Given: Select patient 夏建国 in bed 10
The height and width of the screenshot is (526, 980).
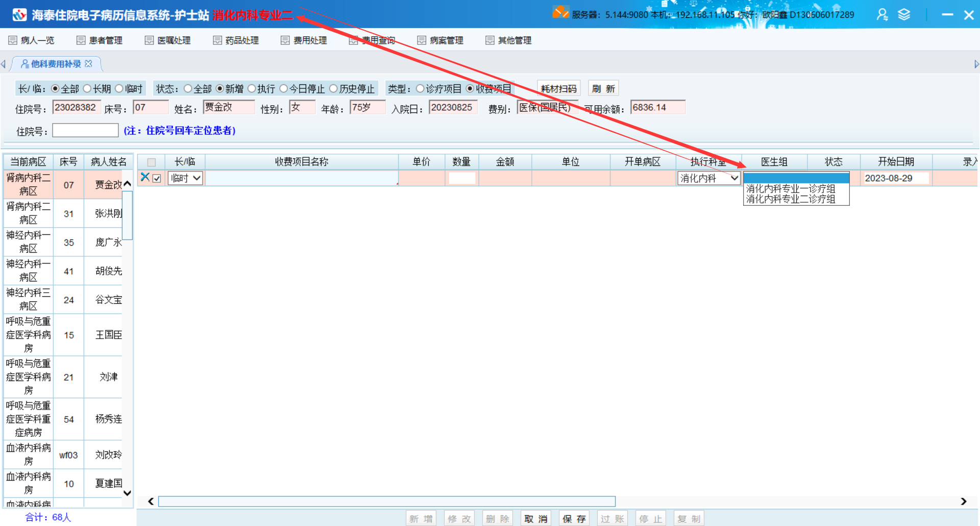Looking at the screenshot, I should (x=63, y=483).
